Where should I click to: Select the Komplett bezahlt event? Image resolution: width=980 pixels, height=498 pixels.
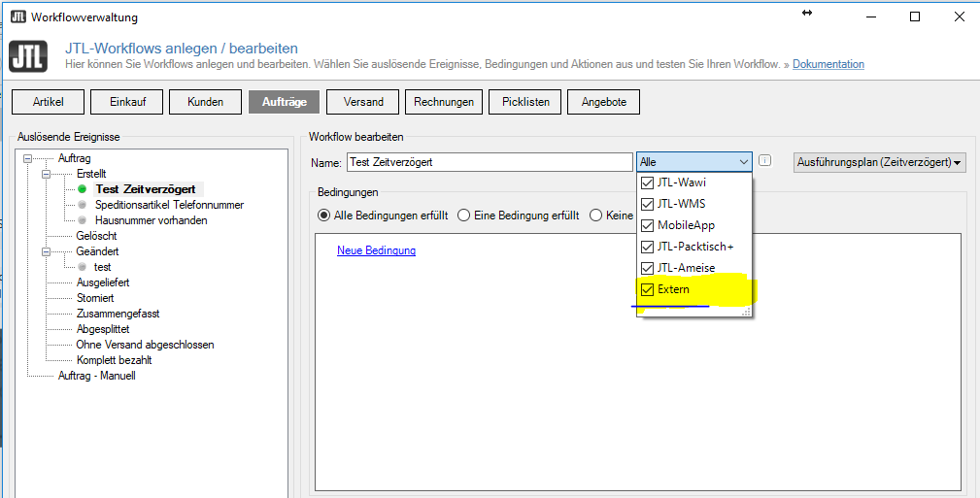coord(115,360)
